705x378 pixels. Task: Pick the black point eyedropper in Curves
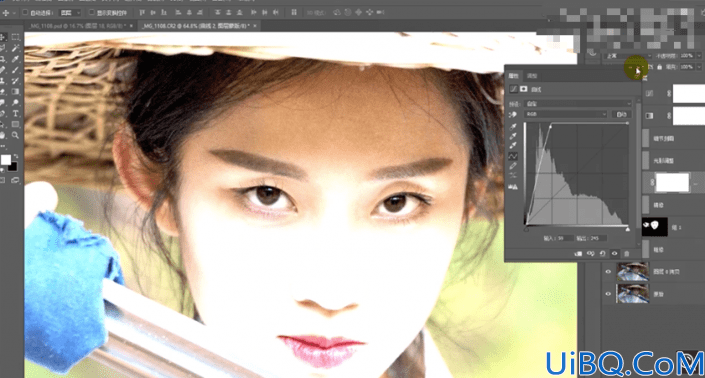coord(513,127)
